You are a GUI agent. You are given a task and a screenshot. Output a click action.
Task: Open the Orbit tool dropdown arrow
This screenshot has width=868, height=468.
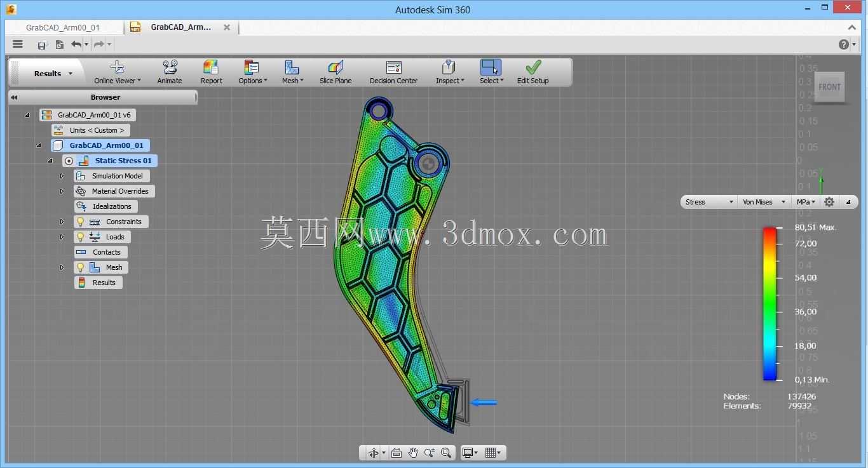pyautogui.click(x=383, y=453)
